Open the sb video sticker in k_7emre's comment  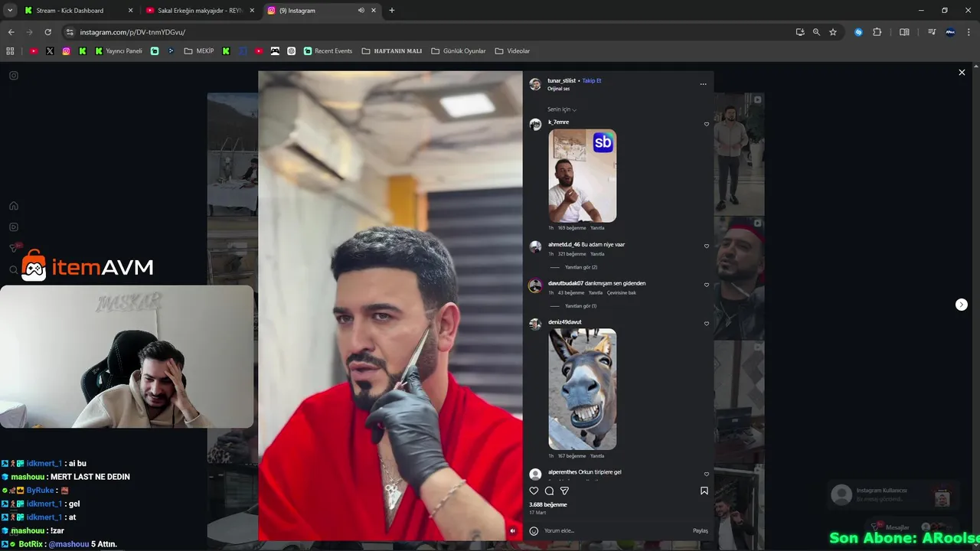pos(582,175)
